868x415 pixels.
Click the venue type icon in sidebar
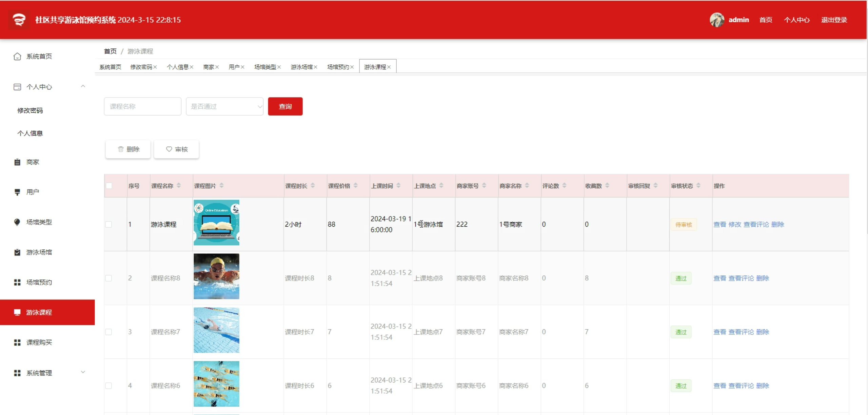coord(17,222)
